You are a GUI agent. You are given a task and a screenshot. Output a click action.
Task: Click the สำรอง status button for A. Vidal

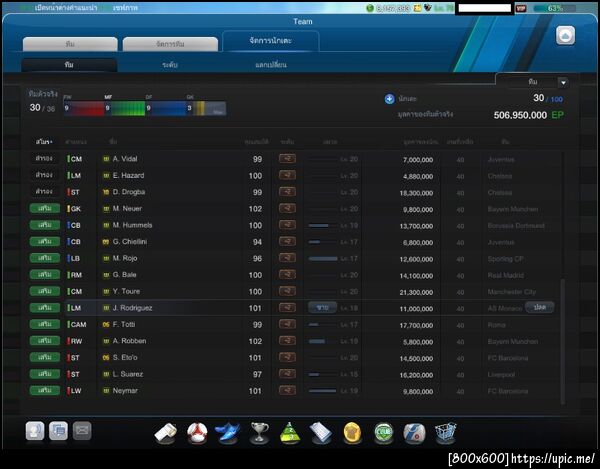click(x=44, y=158)
